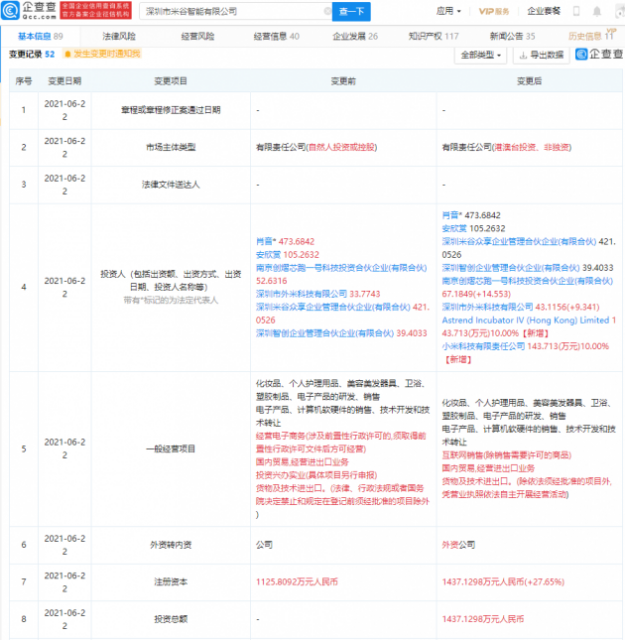Screen dimensions: 625x640
Task: Click the 外资公司 value in row 6
Action: (458, 545)
